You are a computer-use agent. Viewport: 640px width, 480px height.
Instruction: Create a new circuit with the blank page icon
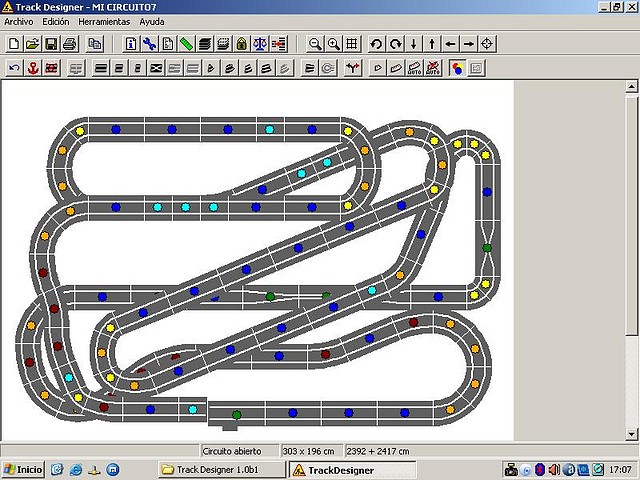pos(14,44)
